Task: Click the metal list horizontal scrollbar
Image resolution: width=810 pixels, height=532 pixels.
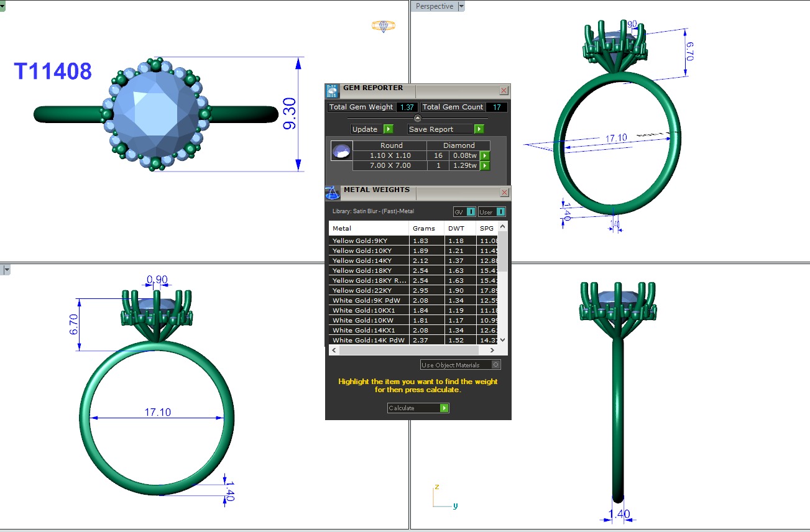Action: coord(417,351)
